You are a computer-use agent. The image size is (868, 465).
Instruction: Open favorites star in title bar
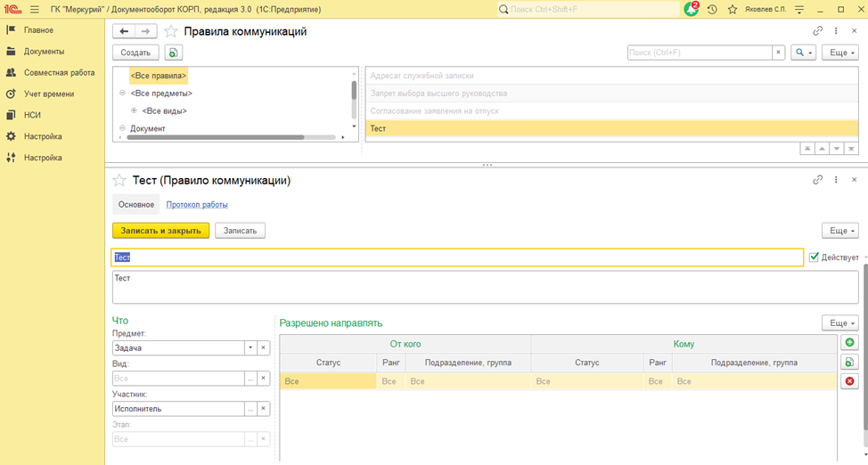pyautogui.click(x=733, y=10)
